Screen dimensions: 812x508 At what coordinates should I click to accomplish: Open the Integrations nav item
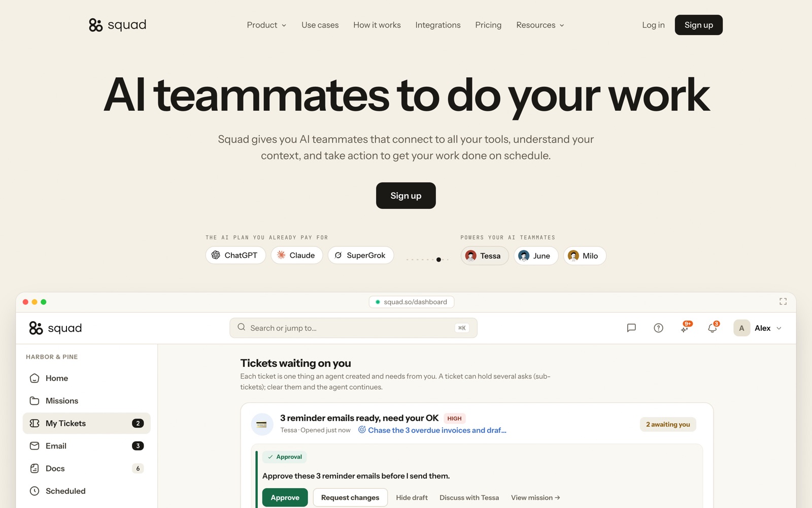coord(438,25)
